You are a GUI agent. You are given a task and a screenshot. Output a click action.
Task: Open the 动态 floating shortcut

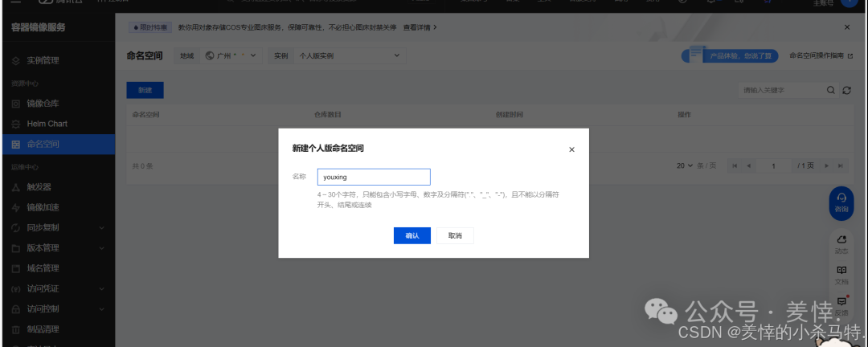point(841,244)
